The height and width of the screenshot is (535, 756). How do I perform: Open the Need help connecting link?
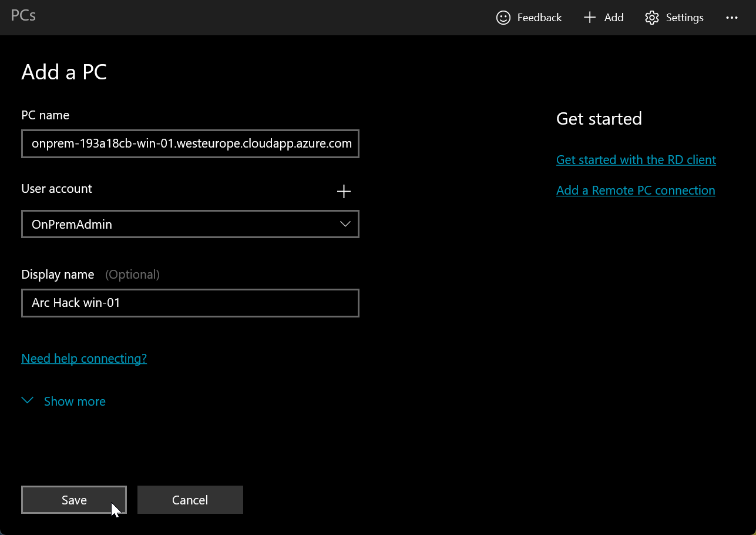coord(84,358)
